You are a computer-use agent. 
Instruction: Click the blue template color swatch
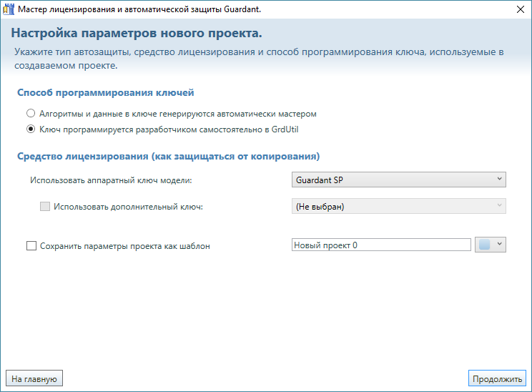pos(484,245)
